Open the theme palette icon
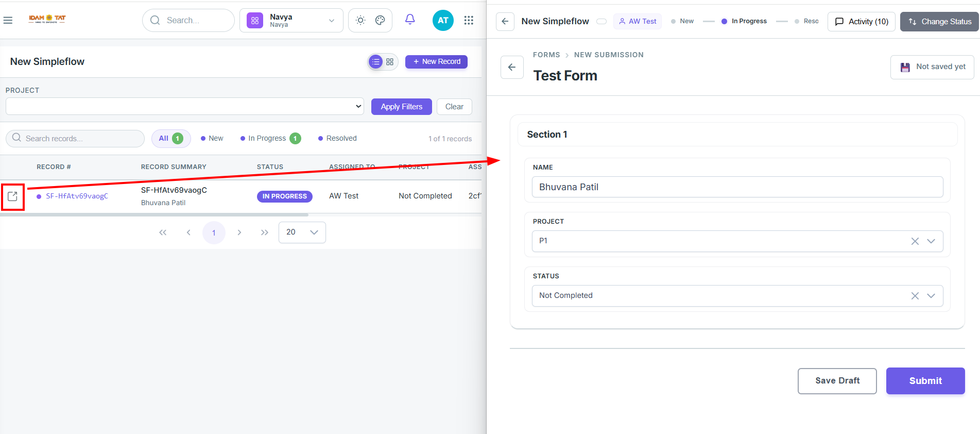 coord(380,20)
